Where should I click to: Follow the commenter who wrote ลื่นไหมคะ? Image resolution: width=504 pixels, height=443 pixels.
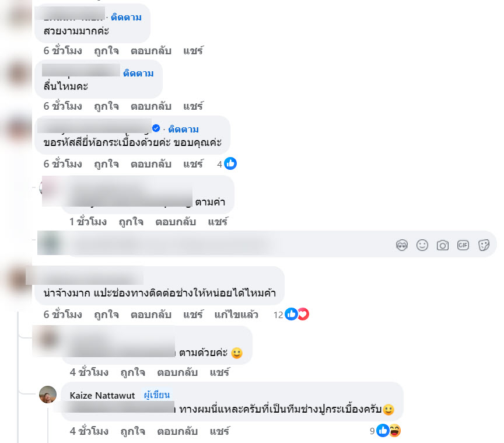138,73
